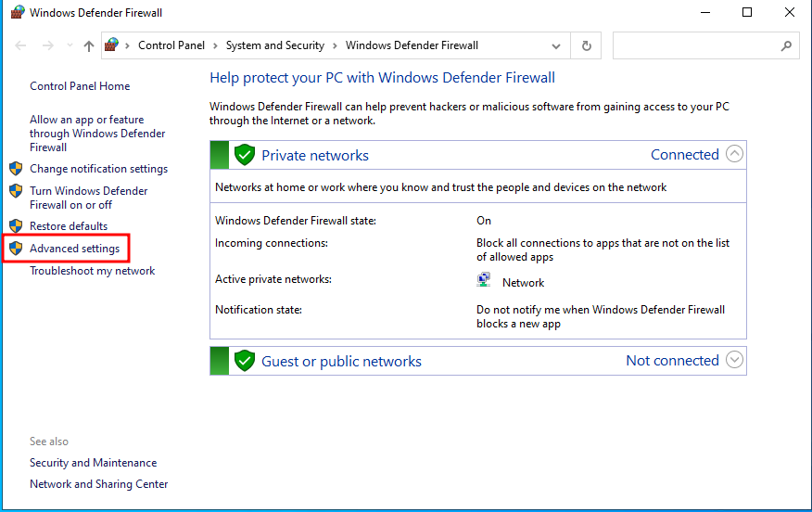Click the Incoming connections label

[272, 242]
